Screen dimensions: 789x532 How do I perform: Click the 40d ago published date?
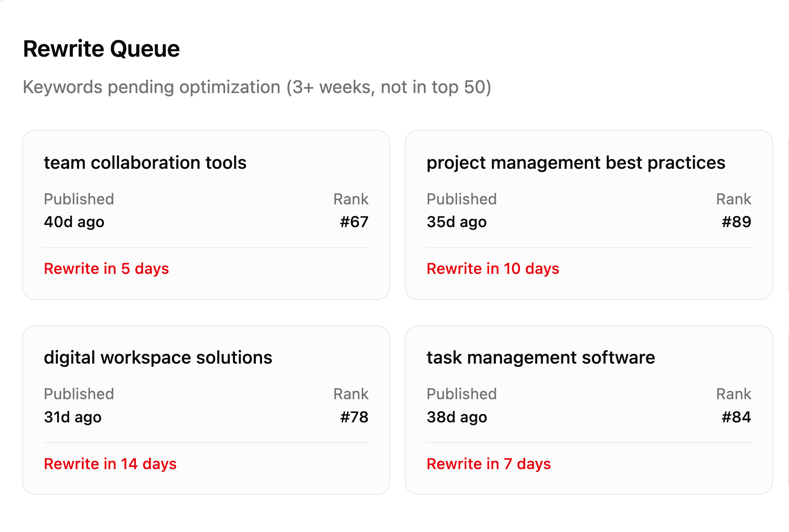[x=74, y=222]
